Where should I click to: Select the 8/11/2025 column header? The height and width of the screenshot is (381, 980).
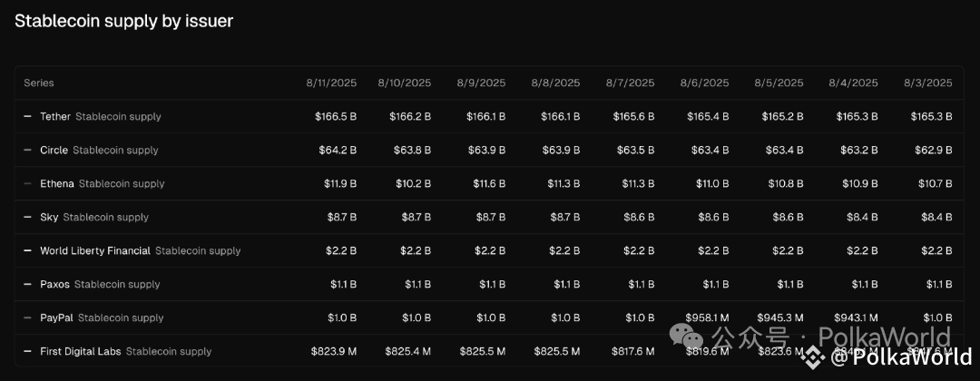coord(331,83)
